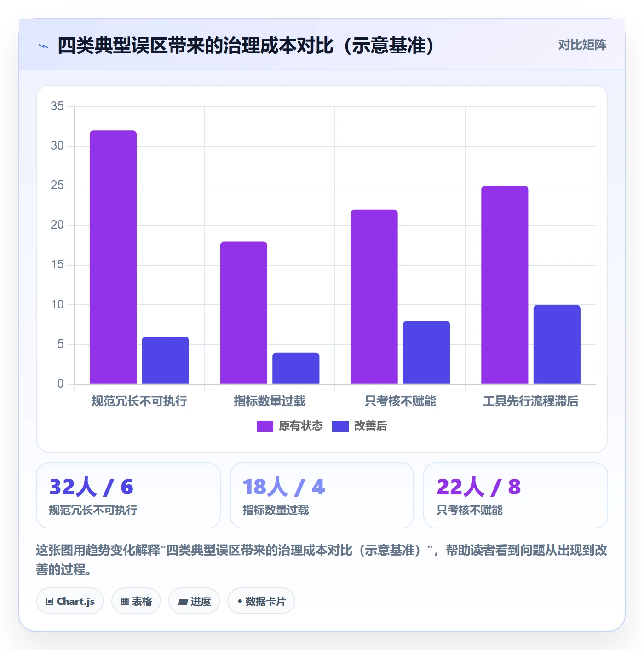Click the blue 指标数量过载 bar at 4
644x650 pixels.
coord(296,368)
